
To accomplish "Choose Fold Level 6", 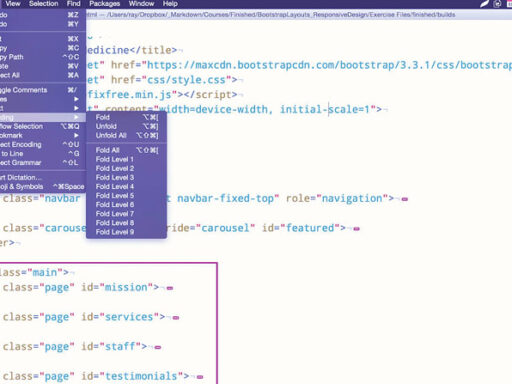I will 126,205.
